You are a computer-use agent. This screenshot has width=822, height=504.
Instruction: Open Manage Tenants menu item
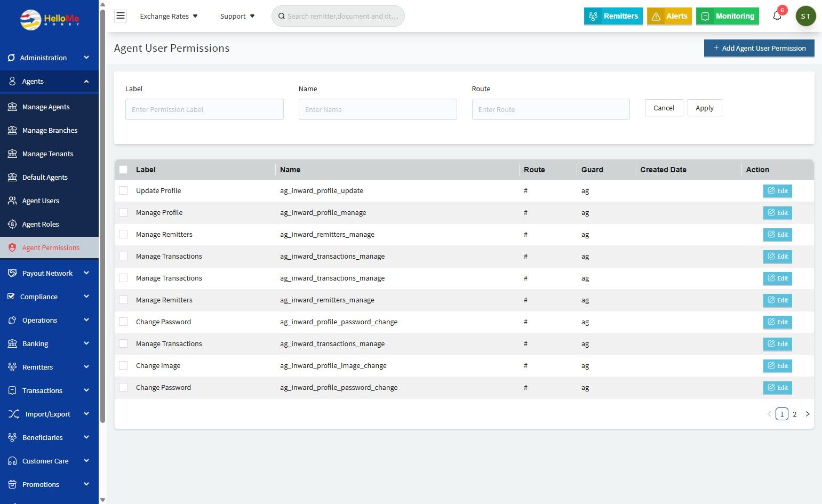[x=49, y=154]
